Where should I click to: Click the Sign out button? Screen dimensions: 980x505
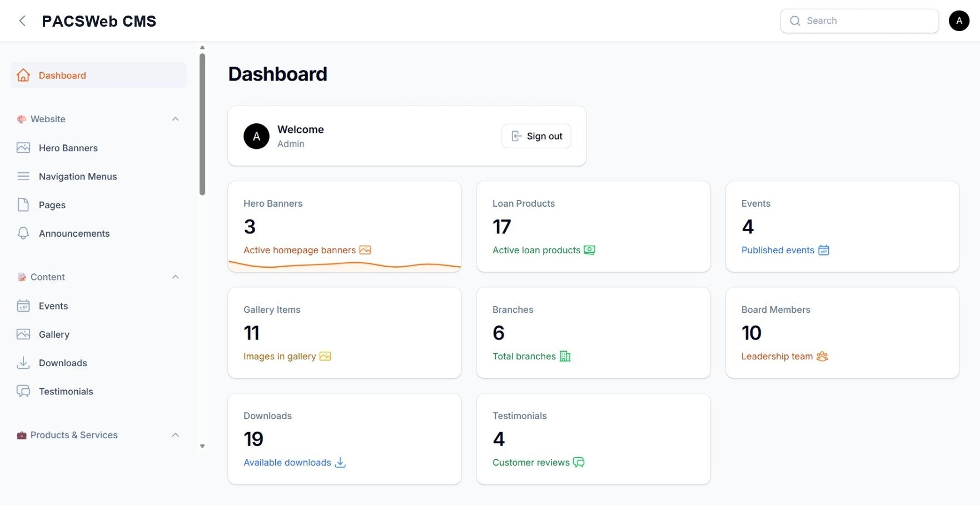[x=536, y=136]
